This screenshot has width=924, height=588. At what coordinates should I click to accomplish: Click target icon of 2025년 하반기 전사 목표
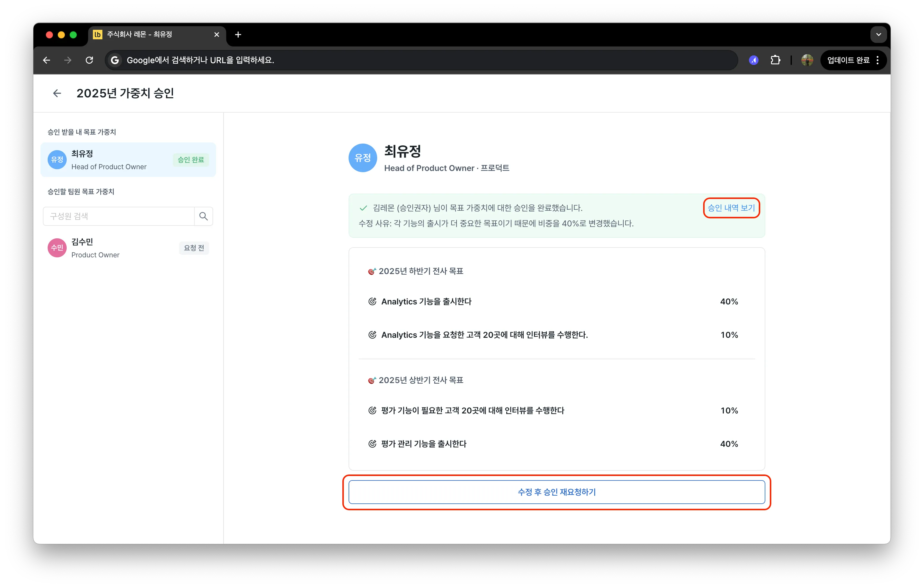click(372, 272)
